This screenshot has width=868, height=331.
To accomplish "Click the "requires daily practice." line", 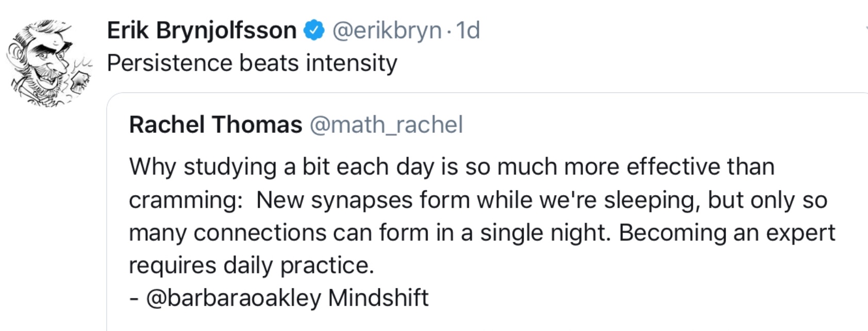I will pos(251,265).
